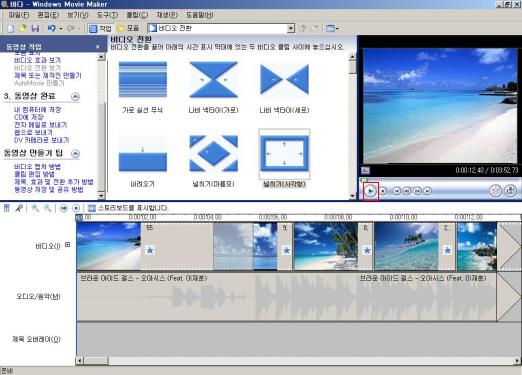Click task pane scrollbar down arrow
This screenshot has width=522, height=375.
101,196
